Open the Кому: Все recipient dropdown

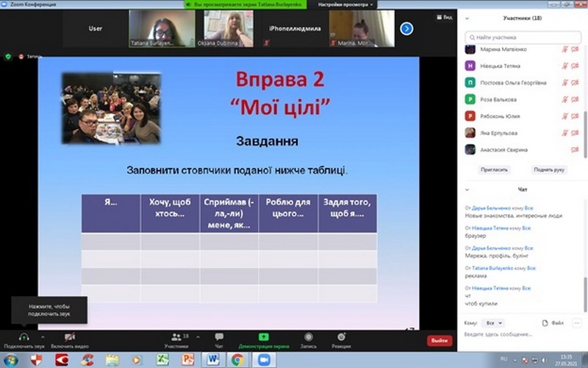click(x=494, y=322)
